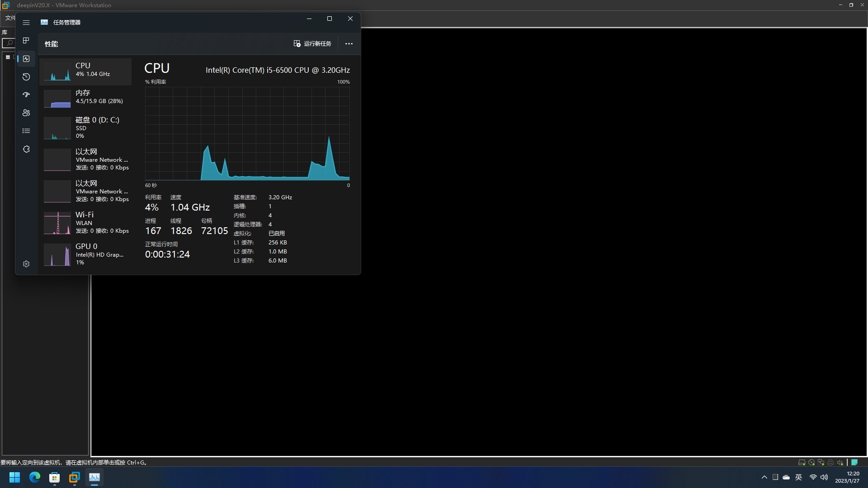Open the three-dot more options menu
Viewport: 868px width, 488px height.
tap(349, 44)
